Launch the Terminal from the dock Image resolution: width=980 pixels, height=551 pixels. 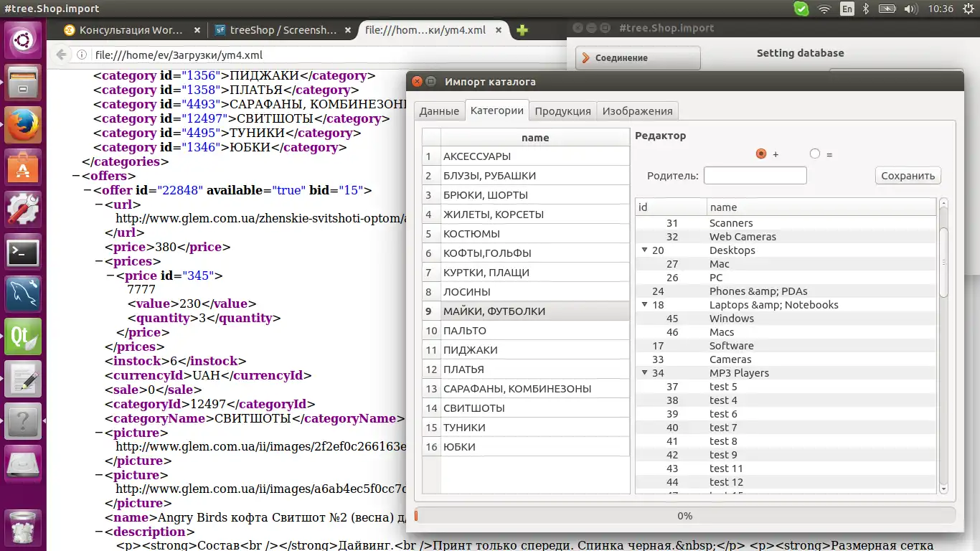[23, 253]
